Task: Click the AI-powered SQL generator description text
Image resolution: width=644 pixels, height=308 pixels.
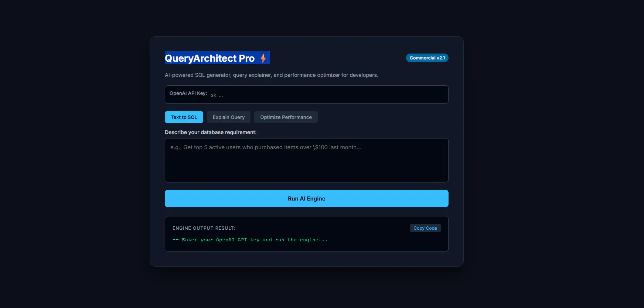Action: 272,75
